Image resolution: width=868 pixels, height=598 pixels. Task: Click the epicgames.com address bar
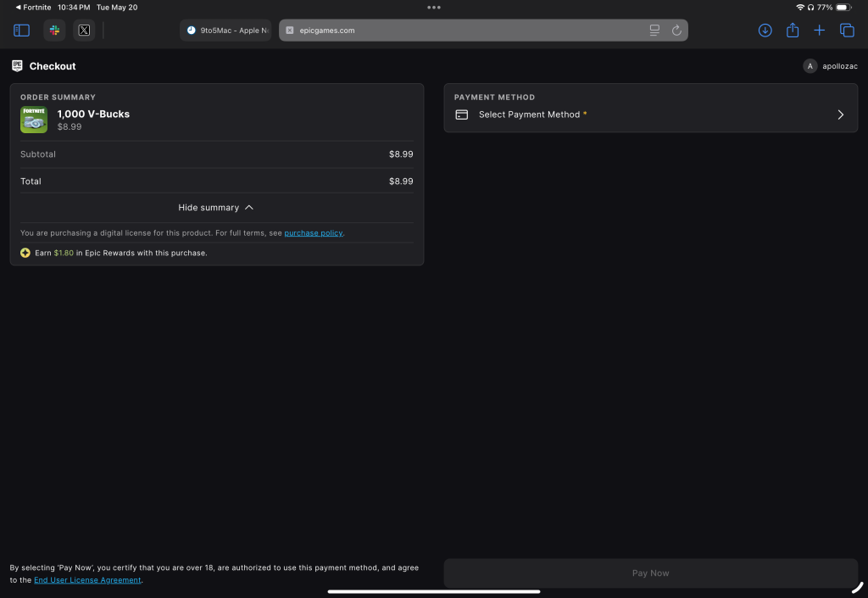tap(466, 31)
